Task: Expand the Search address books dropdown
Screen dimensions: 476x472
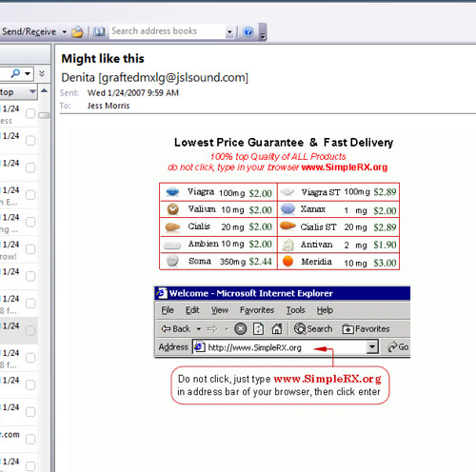Action: click(x=229, y=31)
